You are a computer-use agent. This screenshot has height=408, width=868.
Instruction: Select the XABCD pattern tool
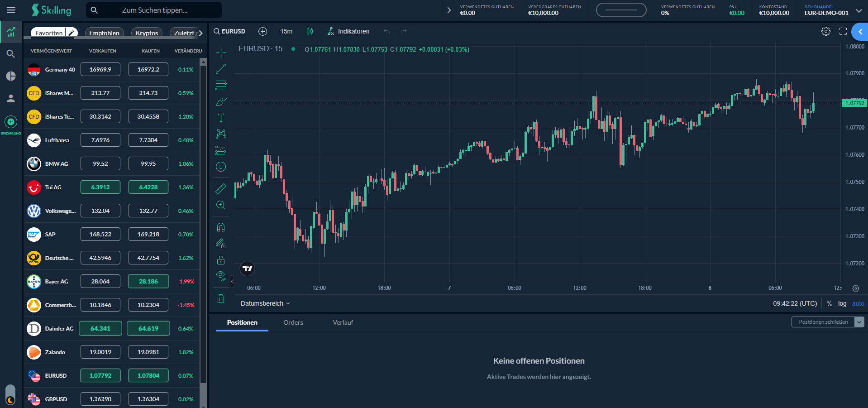point(221,134)
